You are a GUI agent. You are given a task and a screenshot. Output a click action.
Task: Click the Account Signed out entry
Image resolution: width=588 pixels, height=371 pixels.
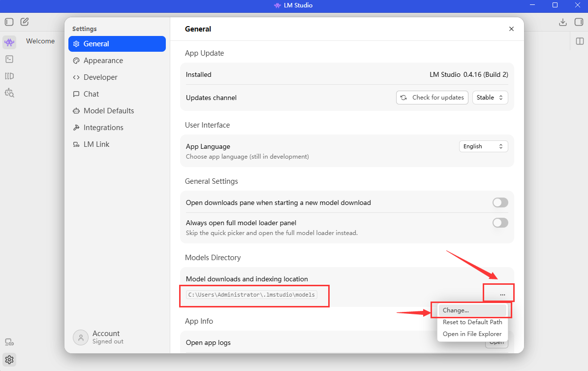pos(99,337)
